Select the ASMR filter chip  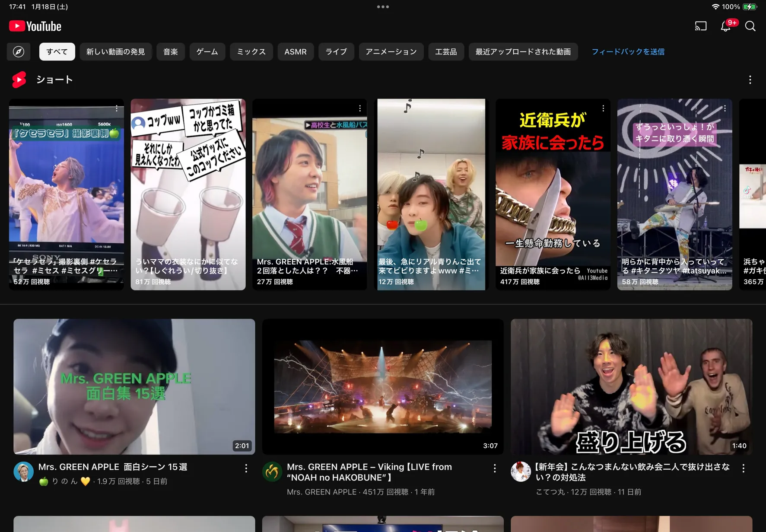[x=296, y=52]
